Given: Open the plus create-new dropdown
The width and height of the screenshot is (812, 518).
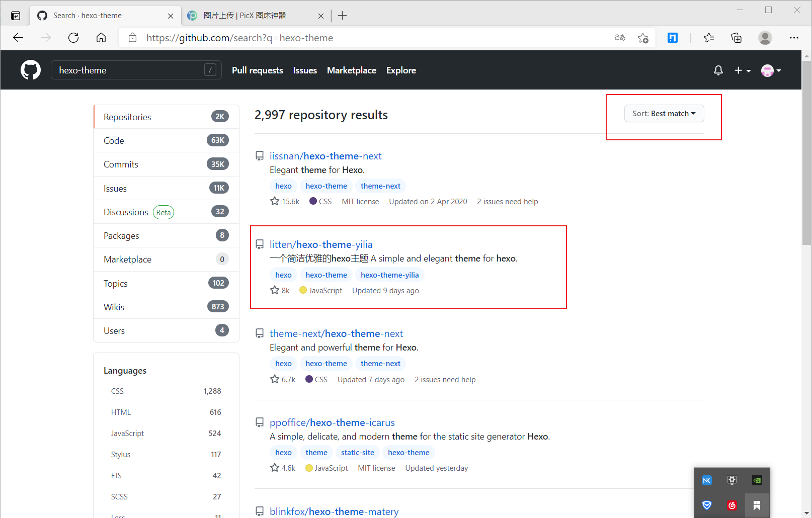Looking at the screenshot, I should point(742,70).
